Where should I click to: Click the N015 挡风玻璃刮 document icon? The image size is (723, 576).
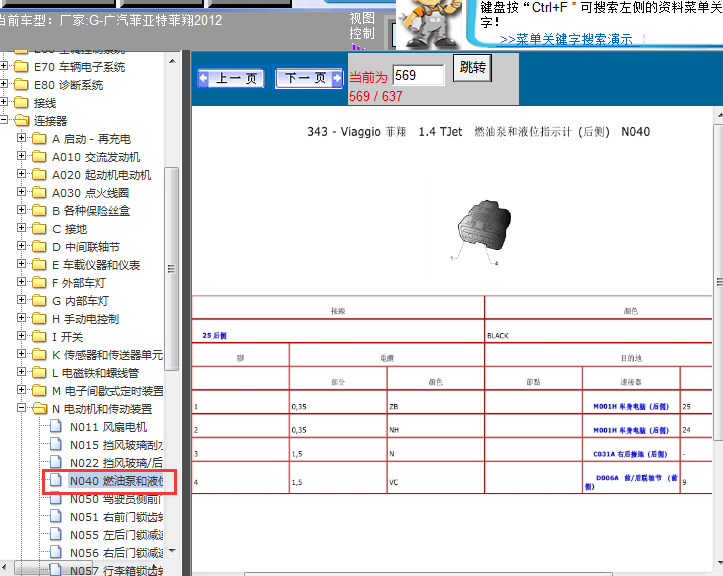click(x=56, y=444)
